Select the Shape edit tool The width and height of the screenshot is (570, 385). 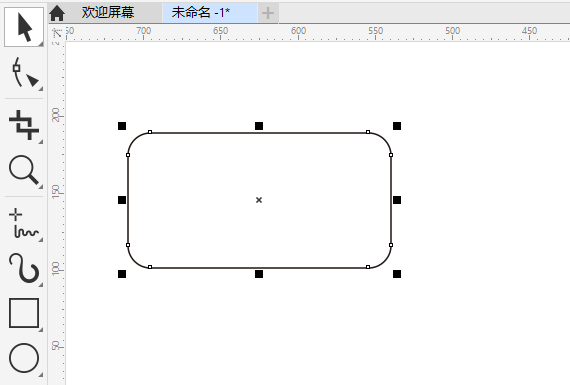point(24,73)
